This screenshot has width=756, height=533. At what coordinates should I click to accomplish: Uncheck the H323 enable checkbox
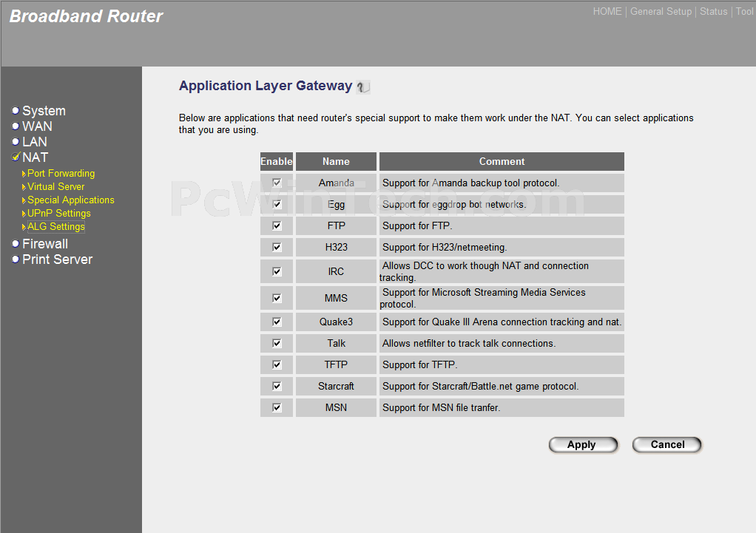coord(277,247)
